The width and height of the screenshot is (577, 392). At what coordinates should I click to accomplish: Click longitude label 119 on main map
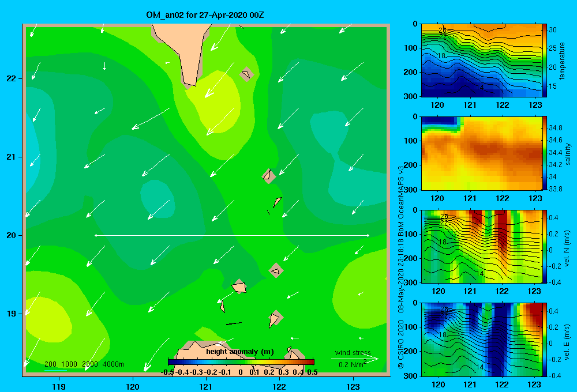tap(59, 386)
